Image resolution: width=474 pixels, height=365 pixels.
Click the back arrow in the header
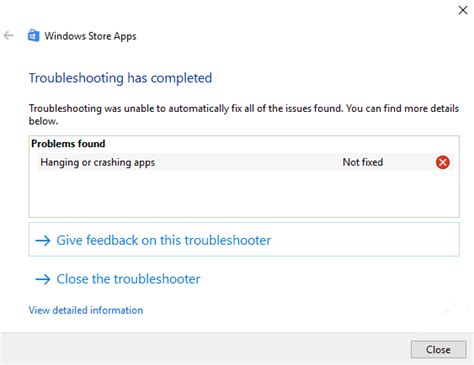coord(8,35)
